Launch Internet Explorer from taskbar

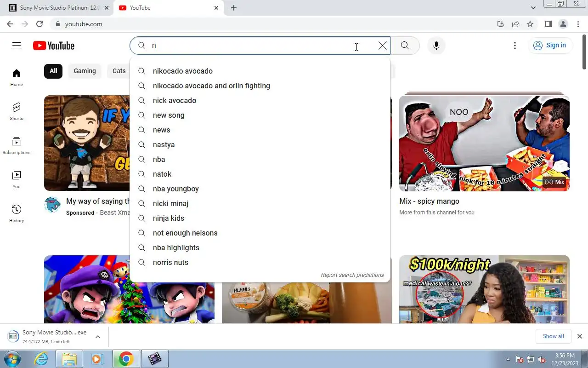pyautogui.click(x=41, y=359)
